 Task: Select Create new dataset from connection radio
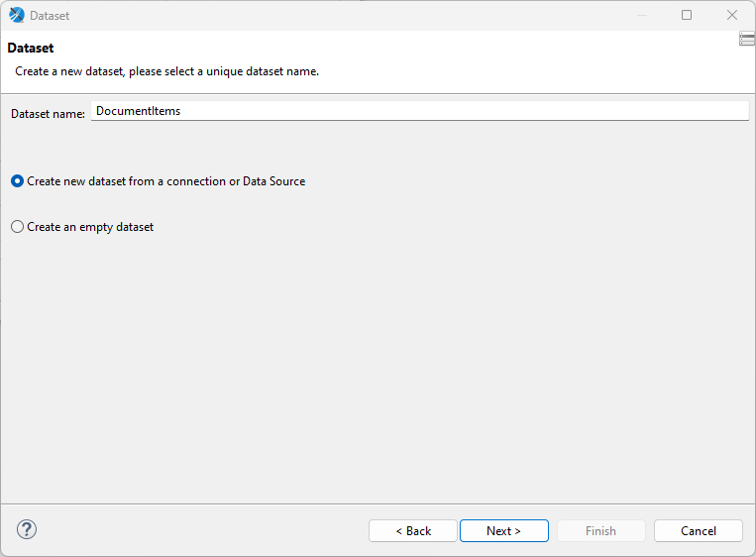point(17,181)
